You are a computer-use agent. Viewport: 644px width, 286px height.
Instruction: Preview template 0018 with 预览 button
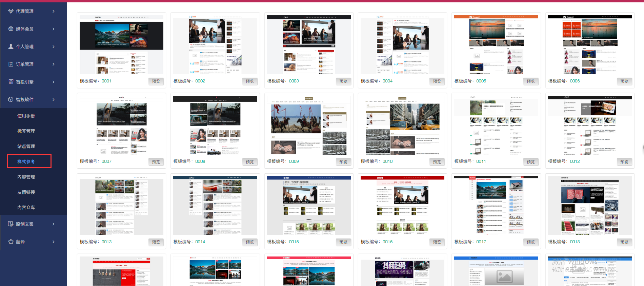624,242
